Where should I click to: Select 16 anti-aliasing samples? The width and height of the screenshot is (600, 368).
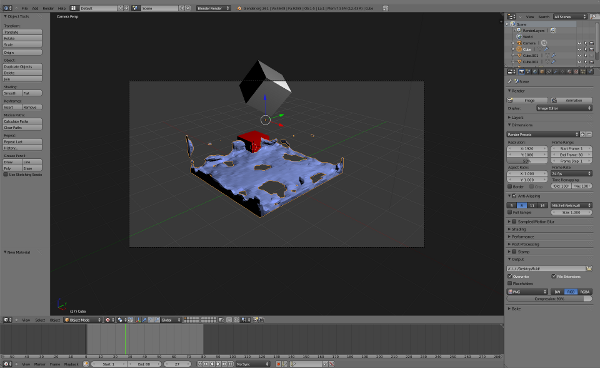(542, 205)
